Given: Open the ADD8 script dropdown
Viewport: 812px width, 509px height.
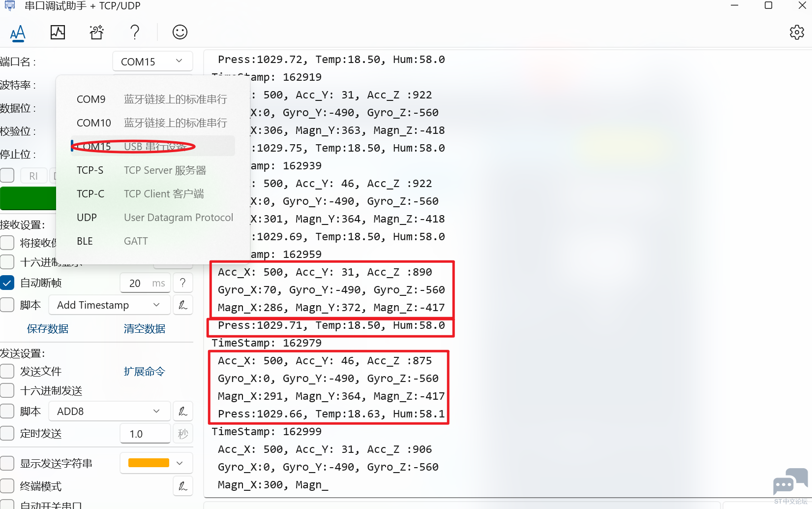Looking at the screenshot, I should click(x=109, y=412).
